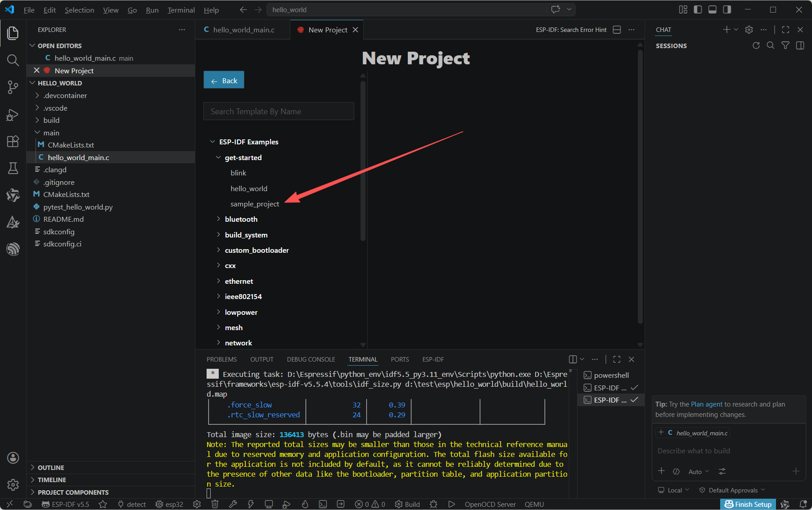The height and width of the screenshot is (510, 812).
Task: Open the Source Control view
Action: click(13, 87)
